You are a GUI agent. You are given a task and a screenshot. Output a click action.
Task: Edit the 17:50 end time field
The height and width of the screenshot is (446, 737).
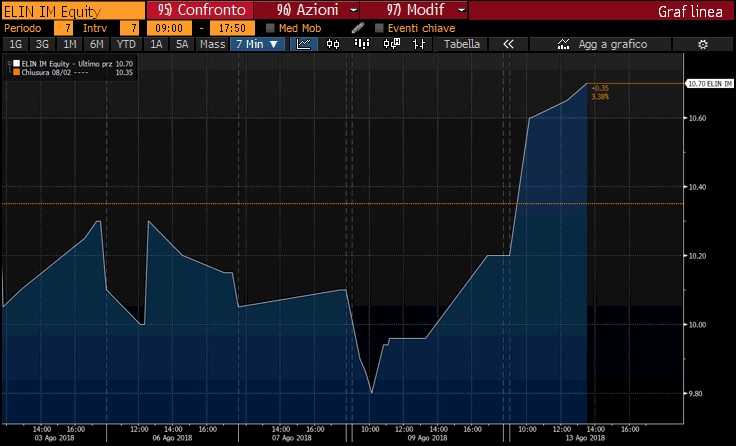[232, 28]
